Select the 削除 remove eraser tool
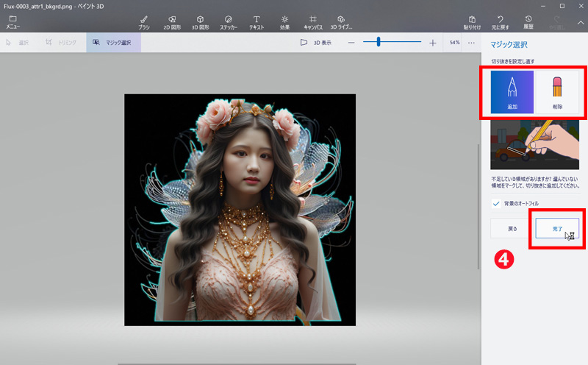Viewport: 588px width, 365px height. [557, 92]
